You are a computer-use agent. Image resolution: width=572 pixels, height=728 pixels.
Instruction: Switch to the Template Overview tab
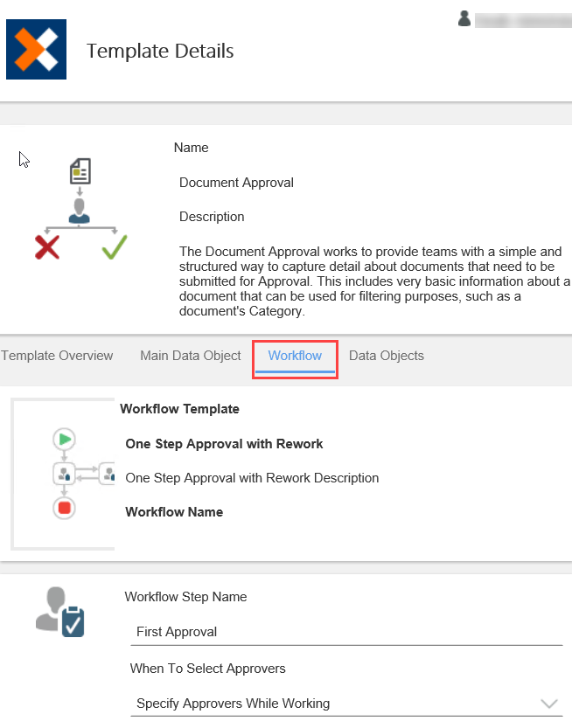[x=57, y=356]
